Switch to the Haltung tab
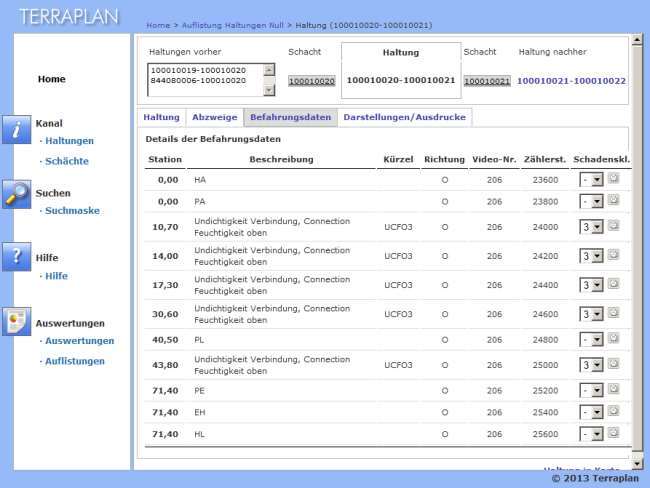The width and height of the screenshot is (650, 488). click(x=162, y=117)
